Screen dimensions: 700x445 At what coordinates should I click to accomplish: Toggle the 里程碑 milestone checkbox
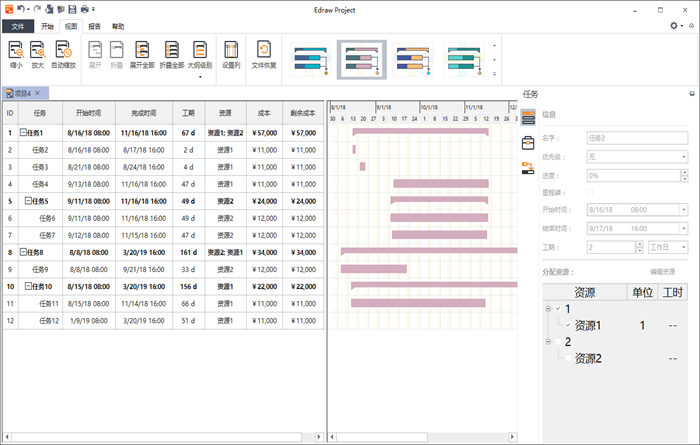pyautogui.click(x=590, y=192)
